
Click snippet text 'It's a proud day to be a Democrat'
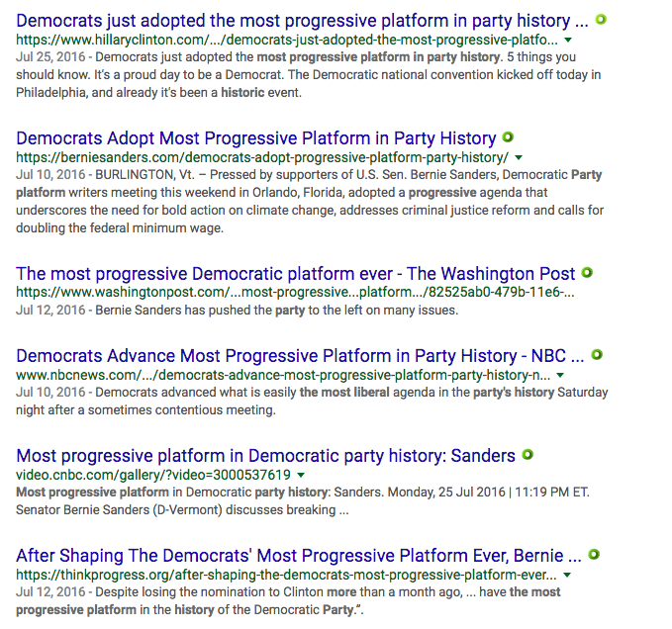(x=189, y=75)
